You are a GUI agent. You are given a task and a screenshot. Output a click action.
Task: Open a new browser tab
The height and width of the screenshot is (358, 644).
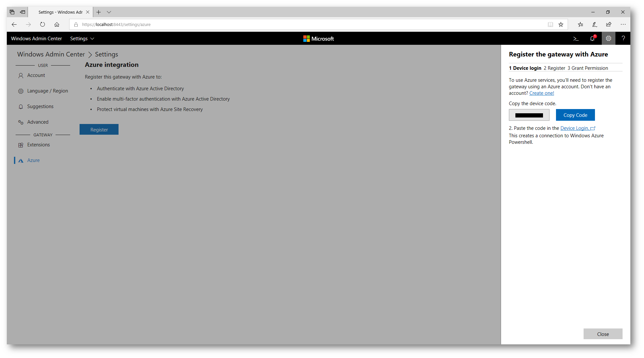click(99, 12)
